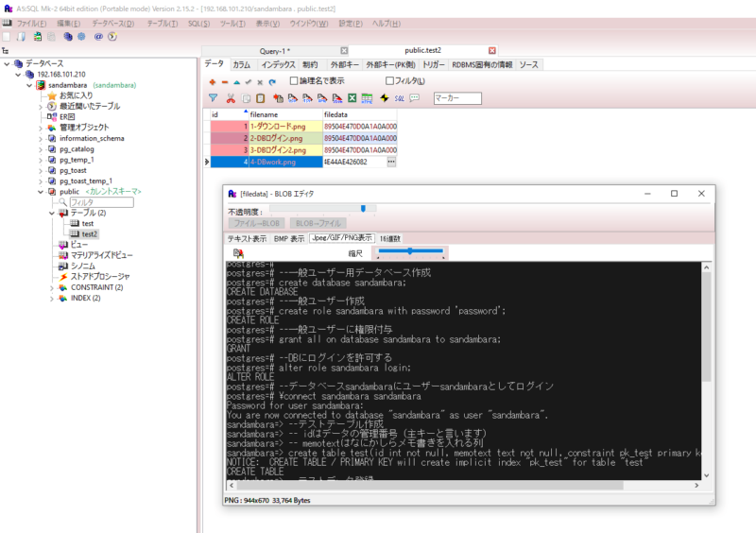Image resolution: width=756 pixels, height=533 pixels.
Task: Reload table data with refresh arrow icon
Action: (272, 82)
